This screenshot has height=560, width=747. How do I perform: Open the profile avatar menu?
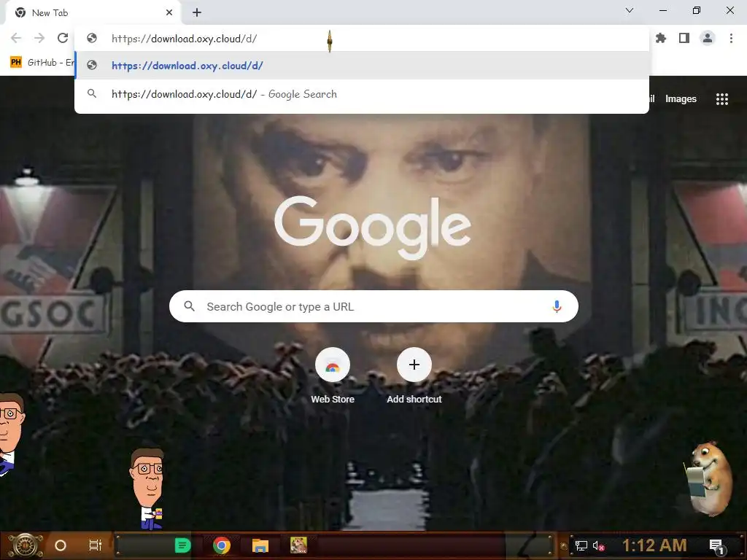coord(708,38)
